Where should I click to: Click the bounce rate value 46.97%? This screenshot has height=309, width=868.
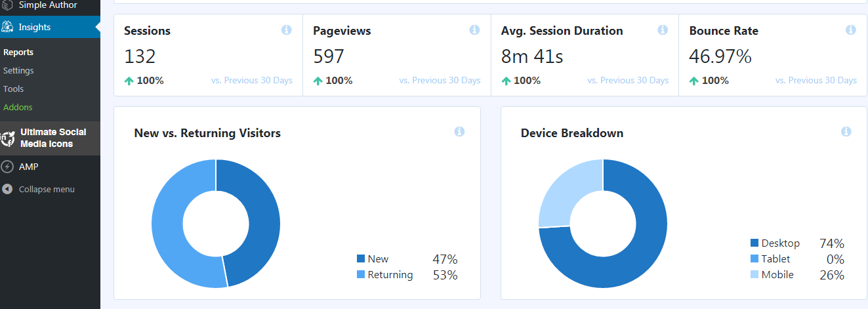720,56
